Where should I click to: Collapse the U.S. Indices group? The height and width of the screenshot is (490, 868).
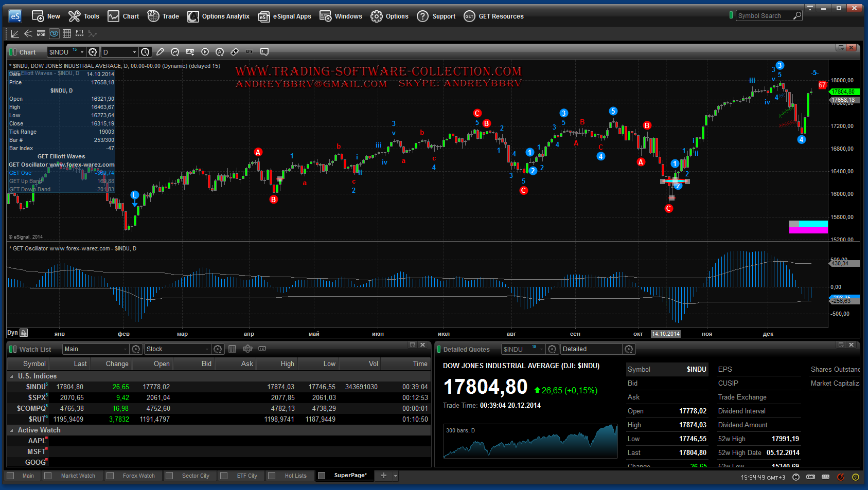coord(11,376)
